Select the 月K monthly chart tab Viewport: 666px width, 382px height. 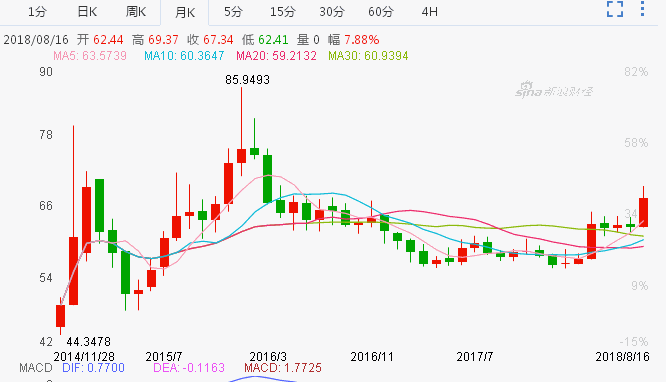tap(185, 12)
